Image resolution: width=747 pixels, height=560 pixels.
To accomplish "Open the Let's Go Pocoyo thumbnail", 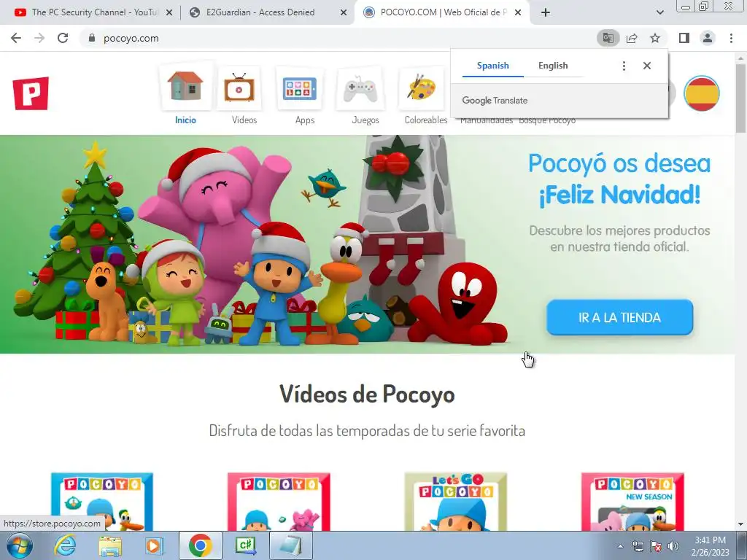I will tap(455, 502).
